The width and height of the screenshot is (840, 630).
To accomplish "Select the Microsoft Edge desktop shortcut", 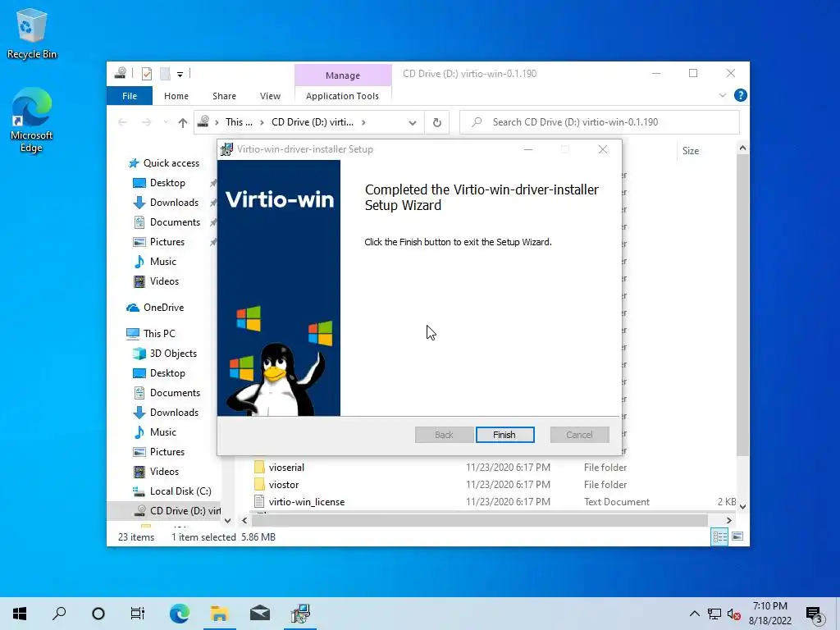I will pyautogui.click(x=32, y=121).
